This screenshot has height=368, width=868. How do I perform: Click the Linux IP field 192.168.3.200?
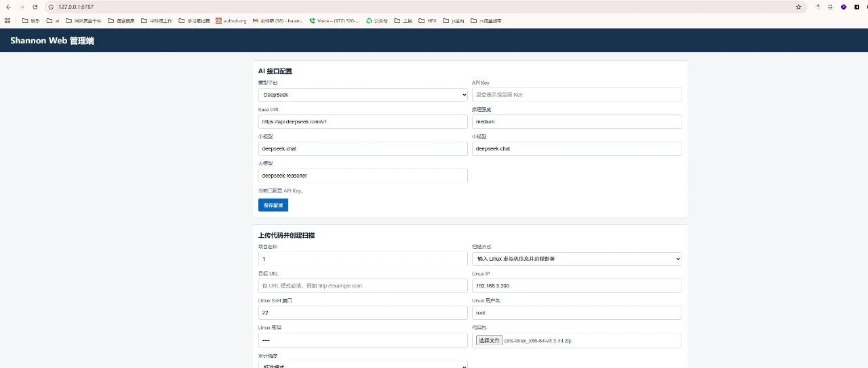coord(576,286)
